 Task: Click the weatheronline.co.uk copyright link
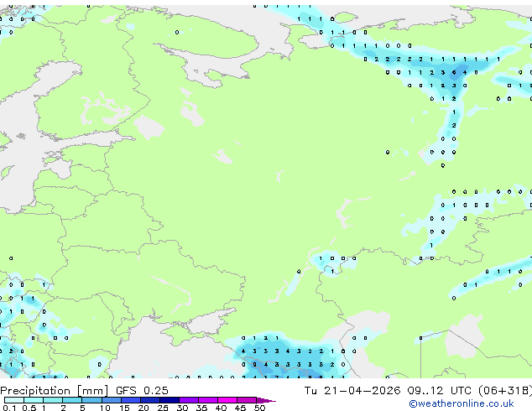click(x=461, y=403)
